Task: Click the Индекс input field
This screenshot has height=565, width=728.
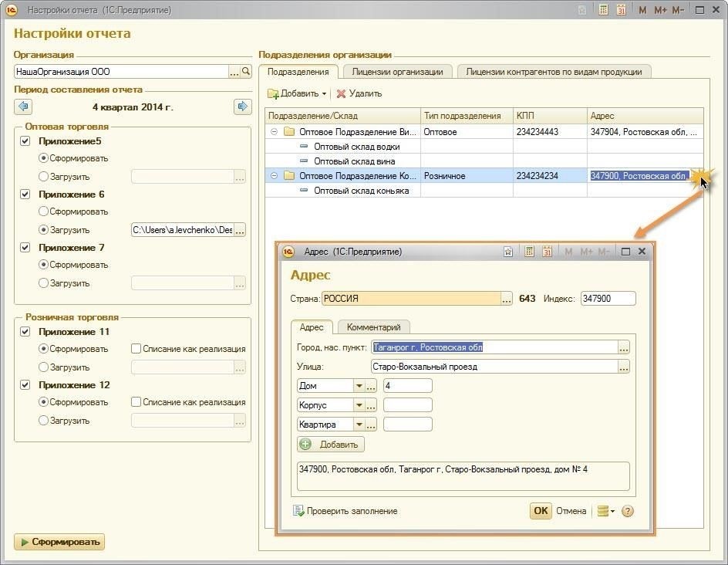Action: [x=608, y=299]
